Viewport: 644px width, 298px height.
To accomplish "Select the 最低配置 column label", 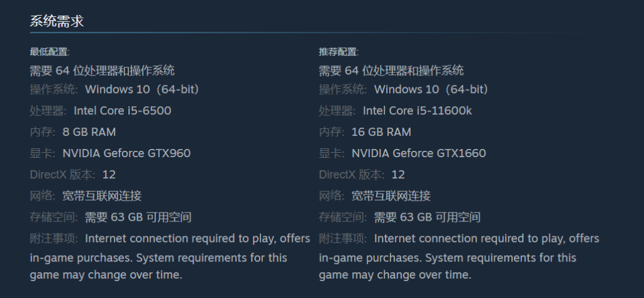I will click(50, 52).
